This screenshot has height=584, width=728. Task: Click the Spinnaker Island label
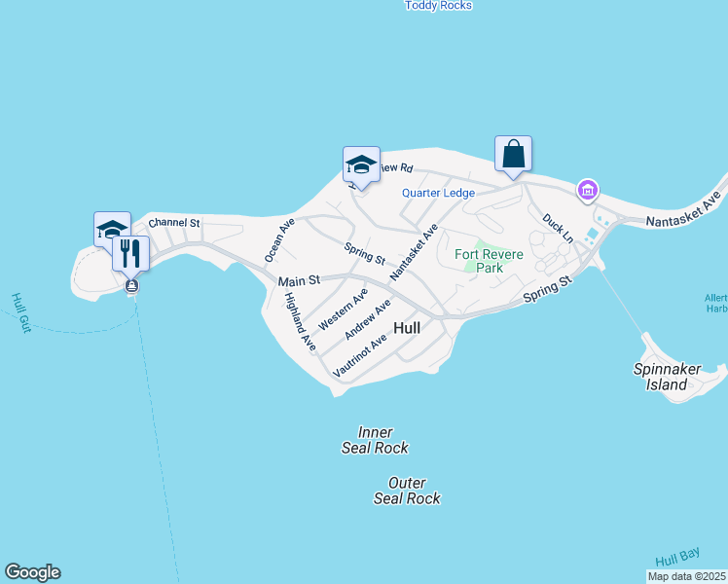tap(668, 377)
